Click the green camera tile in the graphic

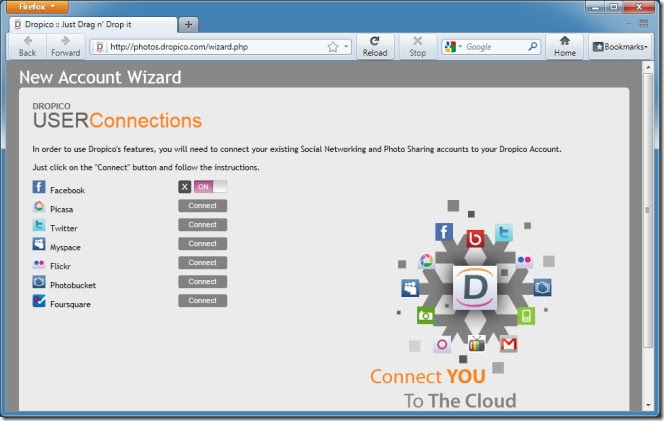(x=426, y=315)
